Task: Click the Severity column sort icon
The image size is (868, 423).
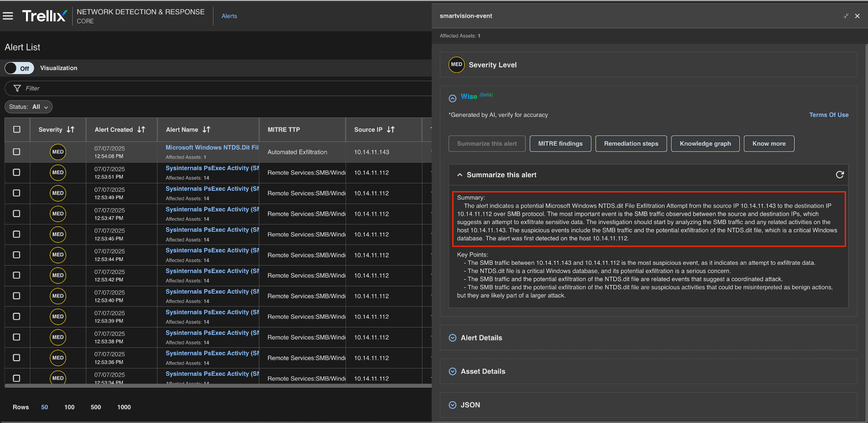Action: click(x=71, y=130)
